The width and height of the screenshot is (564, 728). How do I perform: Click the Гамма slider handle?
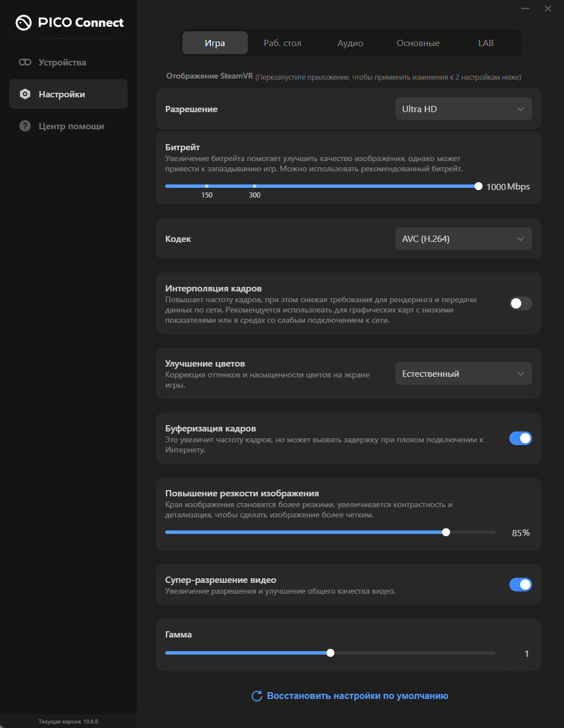pos(330,653)
